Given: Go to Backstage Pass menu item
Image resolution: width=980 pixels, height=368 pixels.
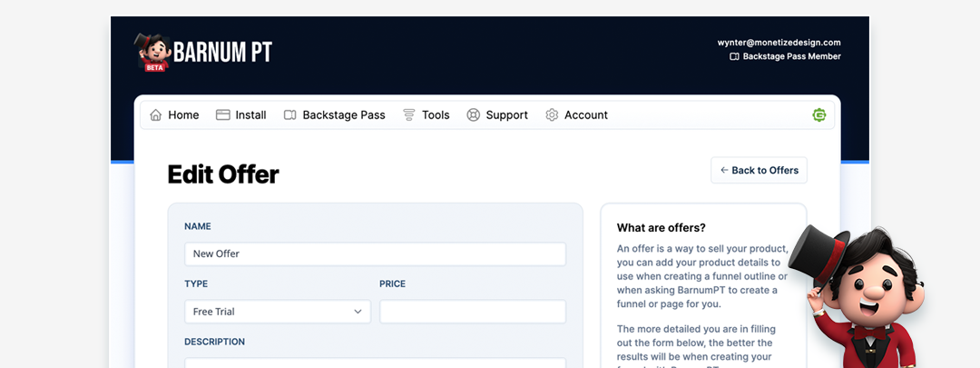Looking at the screenshot, I should point(334,115).
